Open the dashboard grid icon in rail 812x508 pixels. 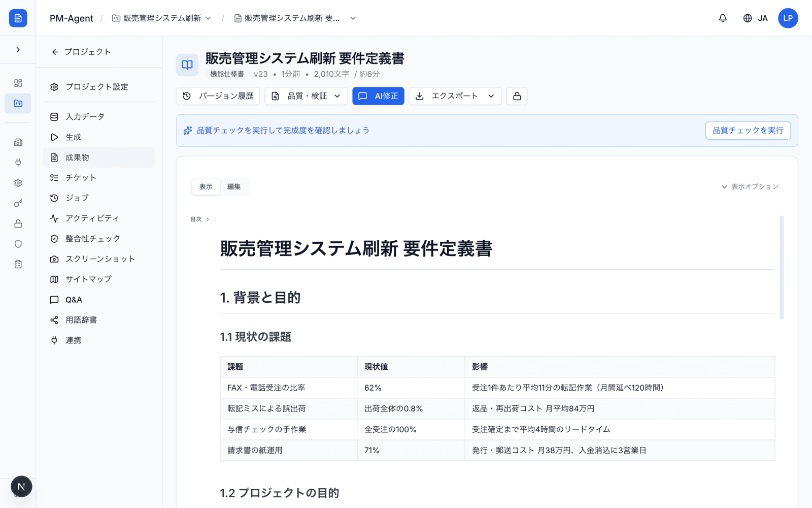coord(18,83)
